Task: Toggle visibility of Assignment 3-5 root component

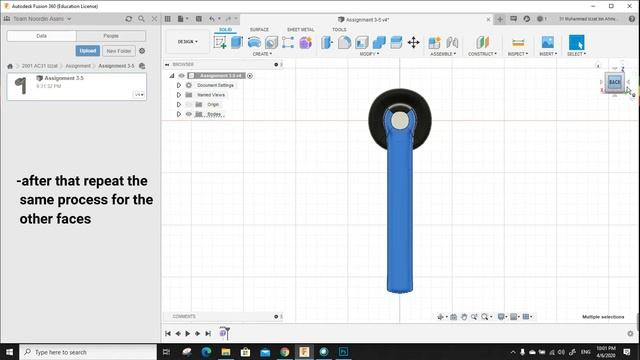Action: (182, 76)
